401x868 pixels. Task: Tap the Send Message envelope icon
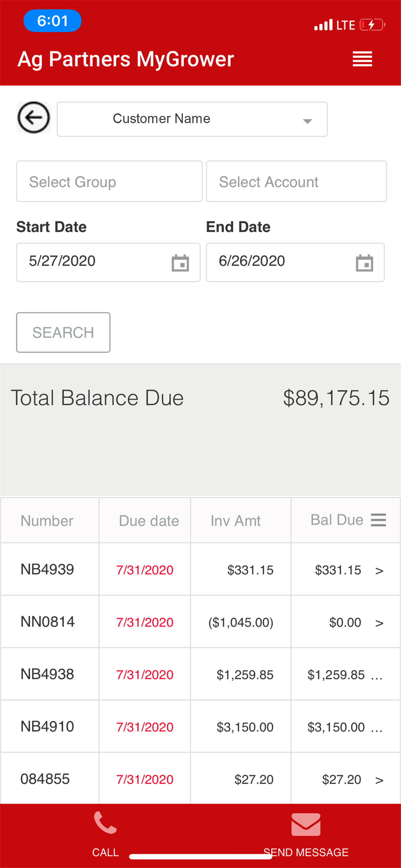[x=306, y=825]
